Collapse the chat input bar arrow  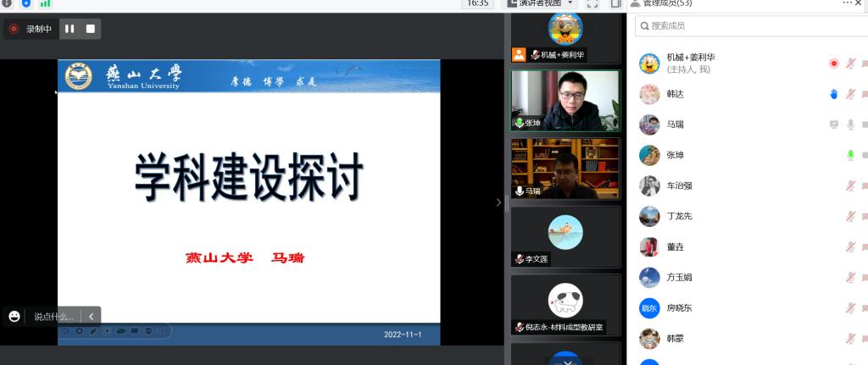point(92,316)
